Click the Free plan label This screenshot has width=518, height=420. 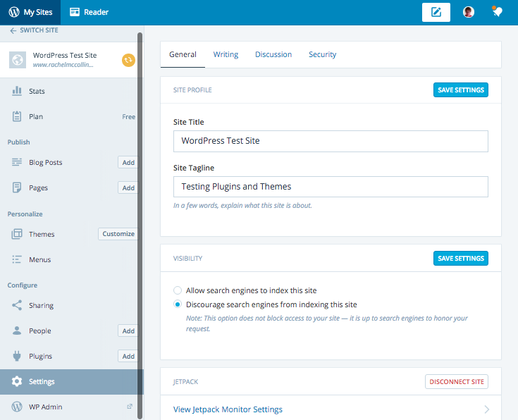128,117
